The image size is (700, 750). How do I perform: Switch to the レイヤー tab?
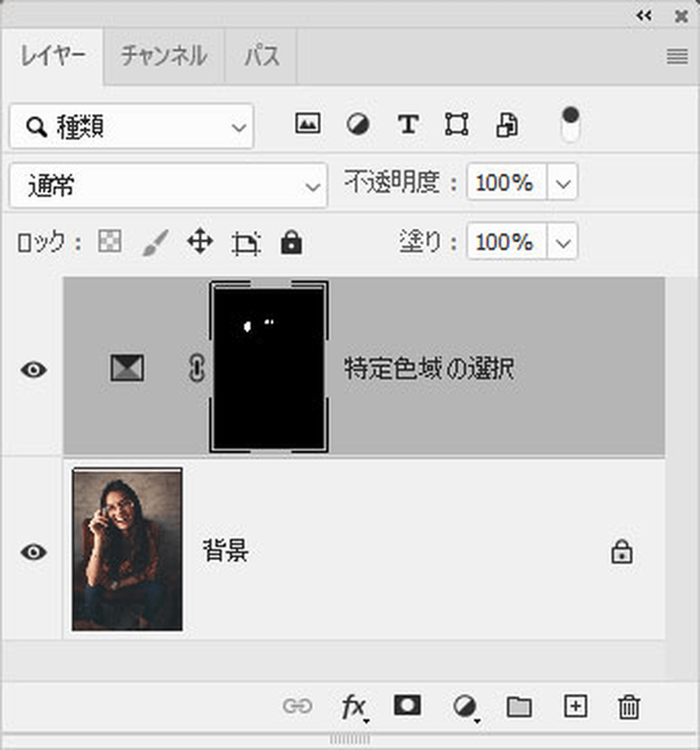[x=53, y=56]
